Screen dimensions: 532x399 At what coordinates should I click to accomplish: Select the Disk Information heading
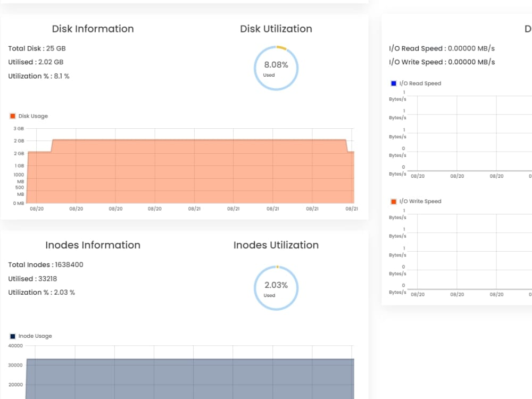pyautogui.click(x=93, y=29)
